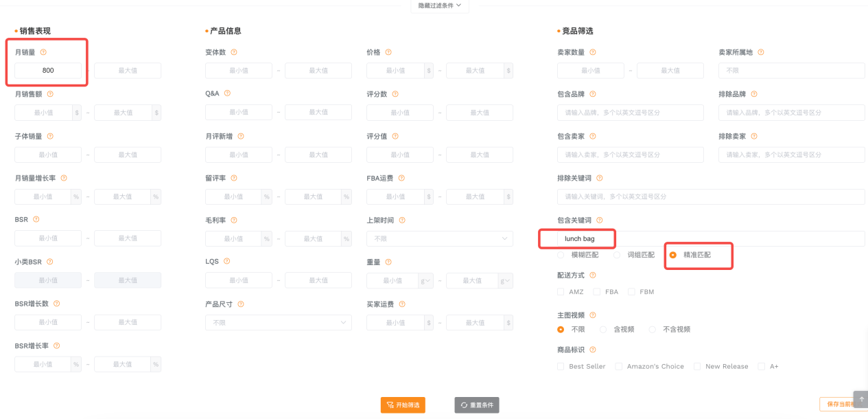This screenshot has width=868, height=419.
Task: Click the help icon beside BSR label
Action: point(36,219)
